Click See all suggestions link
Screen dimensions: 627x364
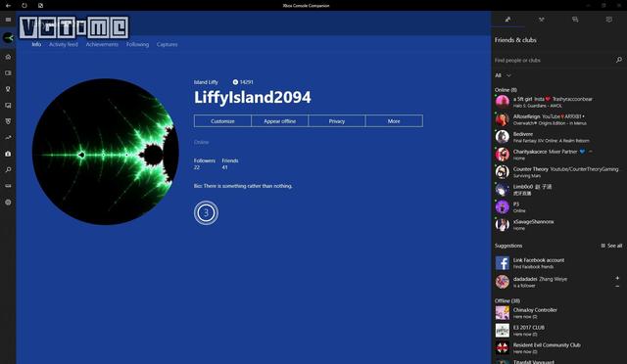(611, 246)
